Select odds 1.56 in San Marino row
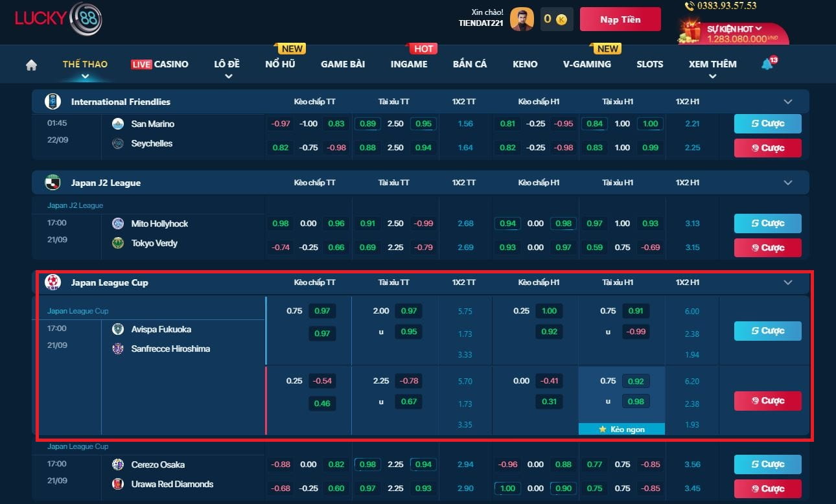This screenshot has width=836, height=504. coord(465,124)
